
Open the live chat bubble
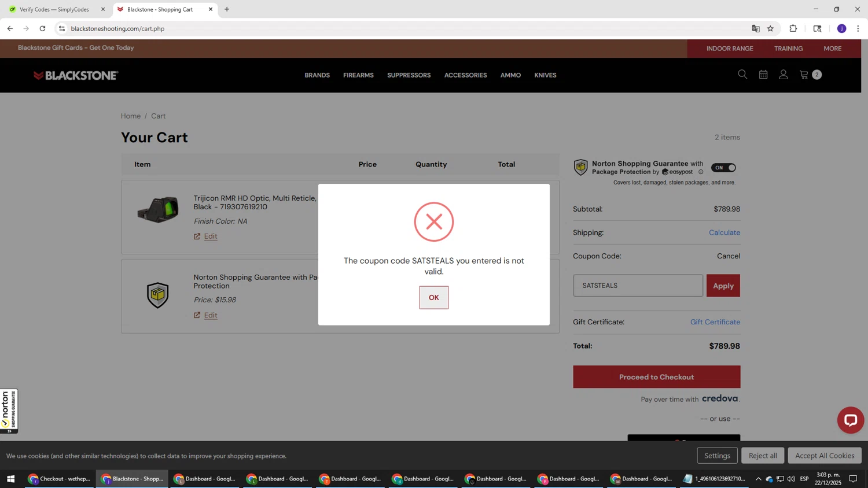(850, 420)
